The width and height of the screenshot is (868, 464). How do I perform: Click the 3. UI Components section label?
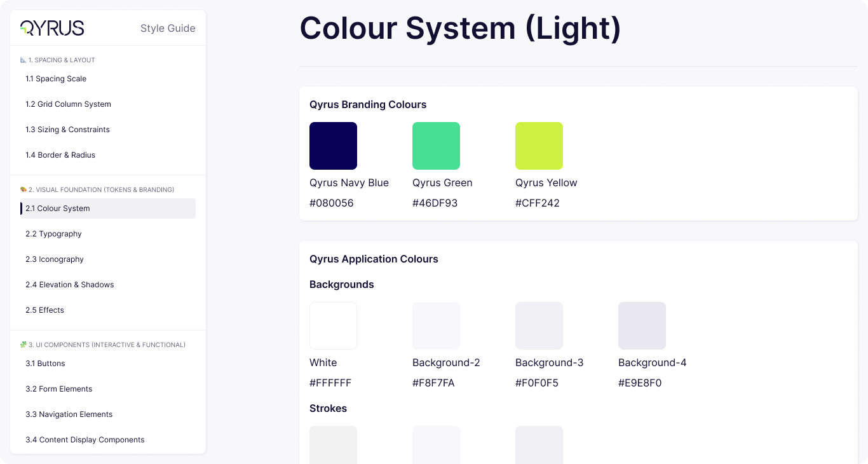pos(103,345)
